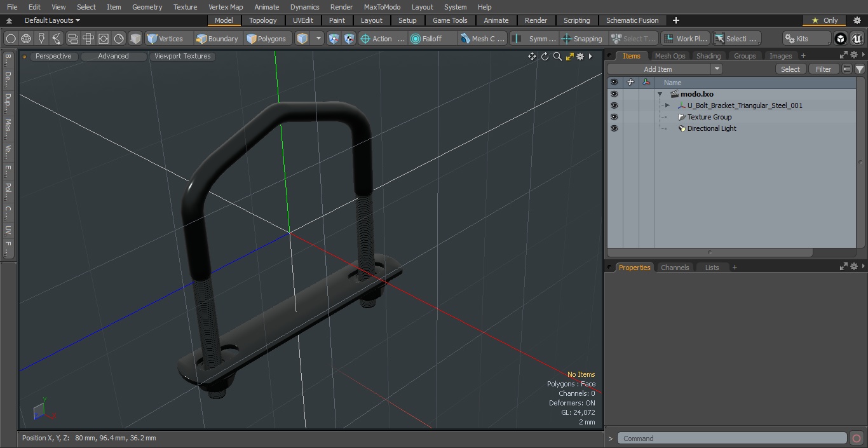Open the Work Plane menu
This screenshot has width=868, height=448.
point(686,39)
